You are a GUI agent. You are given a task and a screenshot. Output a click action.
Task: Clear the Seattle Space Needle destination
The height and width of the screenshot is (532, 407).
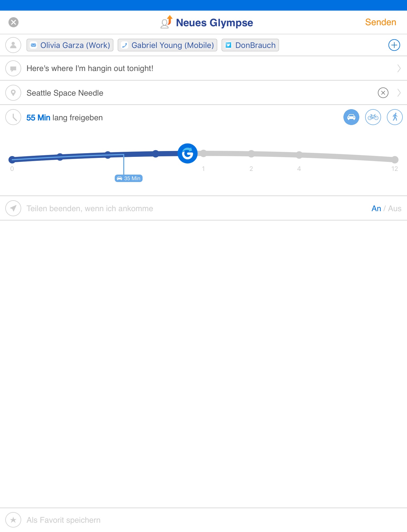(383, 93)
